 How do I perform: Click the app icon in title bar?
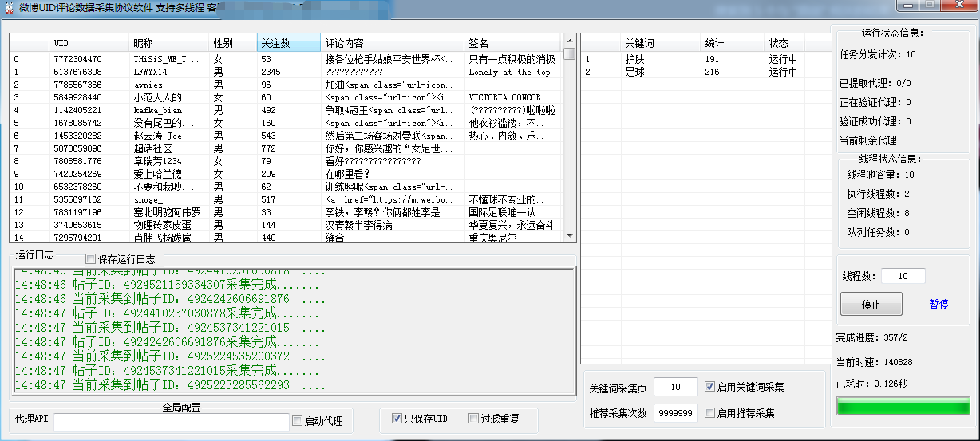9,8
